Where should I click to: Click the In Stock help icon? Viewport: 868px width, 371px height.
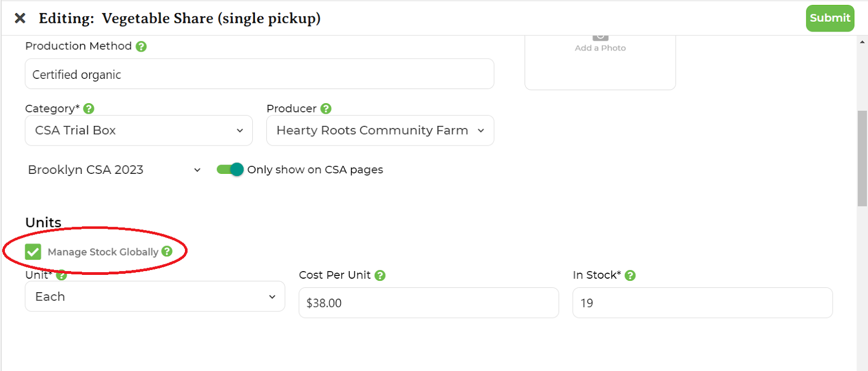point(630,275)
